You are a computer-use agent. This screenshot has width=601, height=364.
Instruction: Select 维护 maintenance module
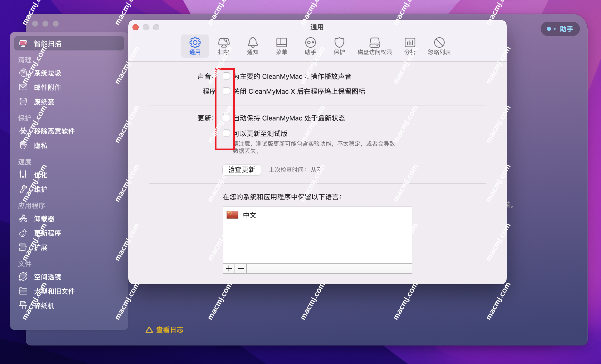click(x=69, y=189)
